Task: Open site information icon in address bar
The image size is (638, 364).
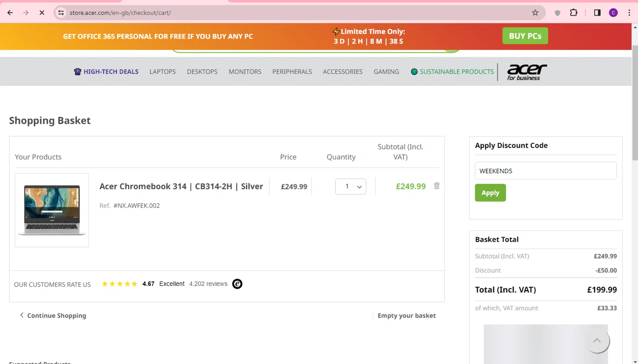Action: coord(61,13)
